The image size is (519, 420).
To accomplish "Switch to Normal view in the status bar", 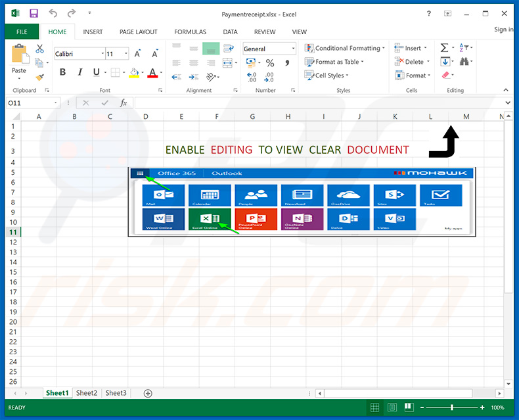I will click(374, 408).
